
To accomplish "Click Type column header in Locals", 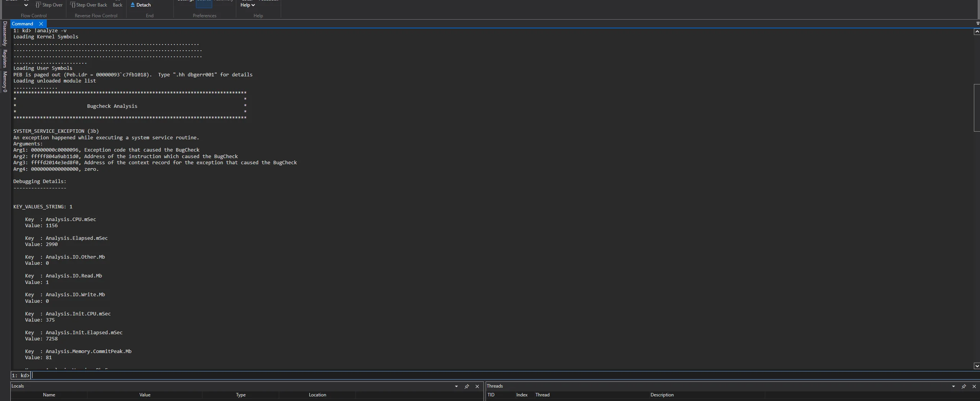I will tap(241, 395).
